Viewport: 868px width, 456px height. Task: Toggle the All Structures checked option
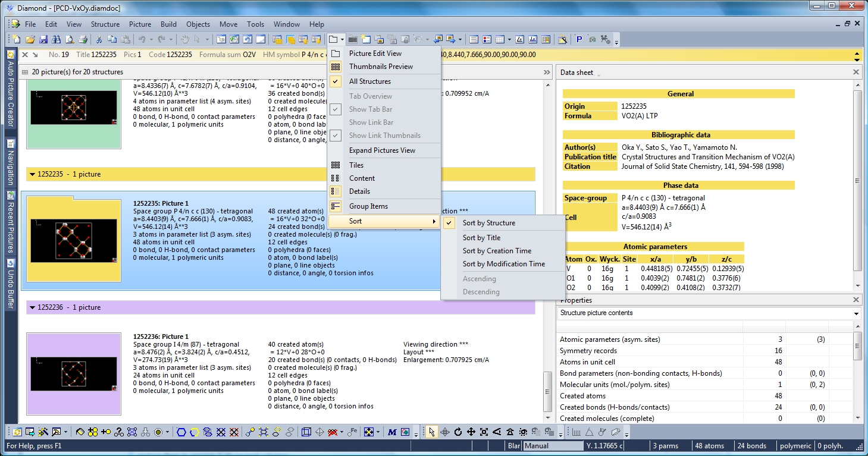coord(369,81)
